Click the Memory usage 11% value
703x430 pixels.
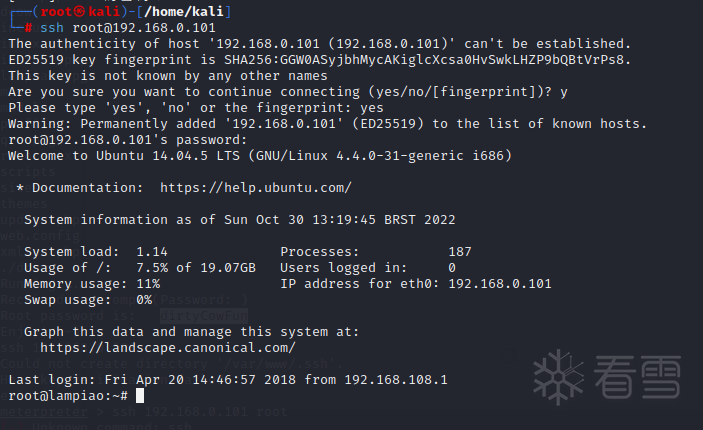coord(148,283)
